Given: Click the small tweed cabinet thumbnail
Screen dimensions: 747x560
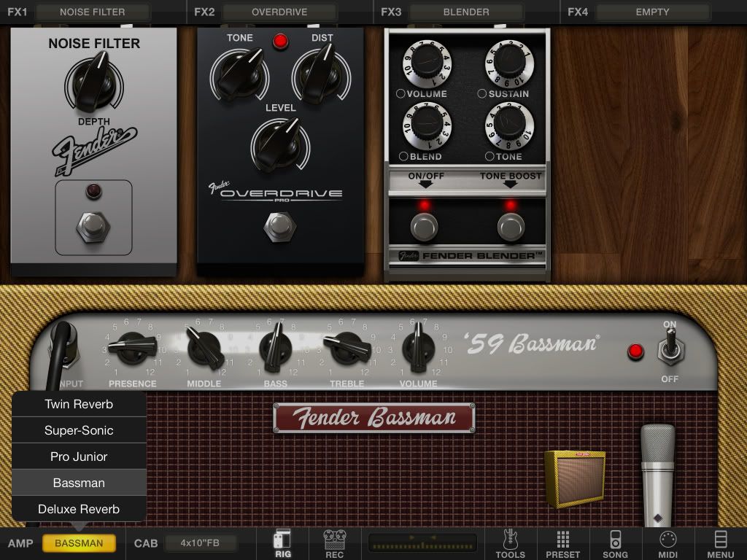Looking at the screenshot, I should click(575, 478).
